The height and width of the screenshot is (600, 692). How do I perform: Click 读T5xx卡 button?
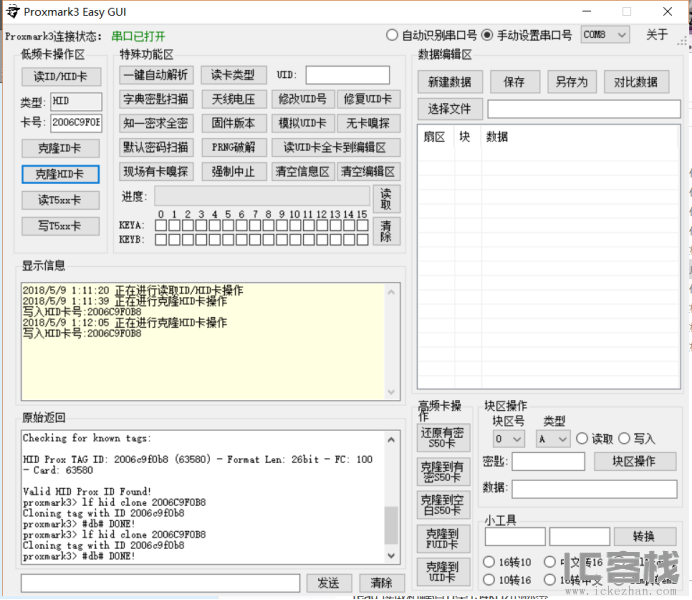pos(60,200)
